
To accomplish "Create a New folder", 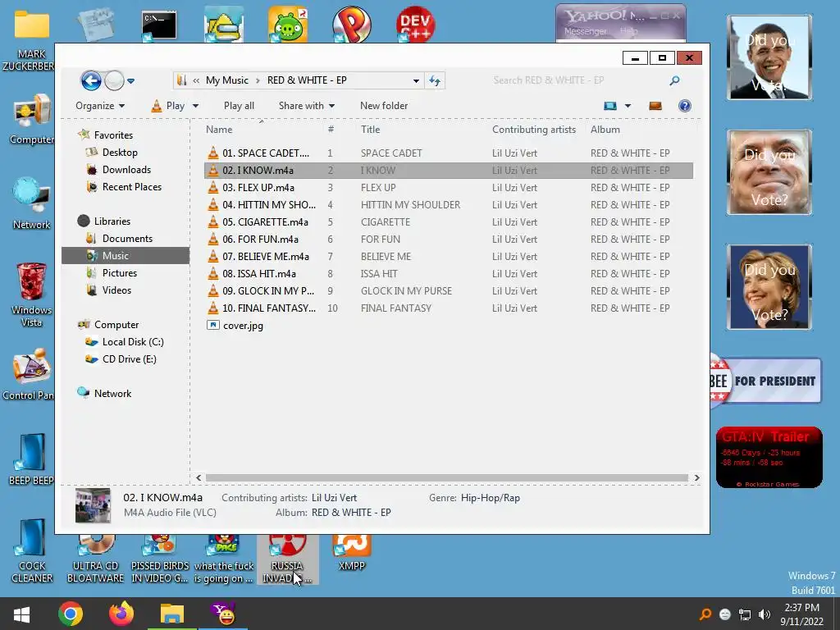I will pos(384,106).
